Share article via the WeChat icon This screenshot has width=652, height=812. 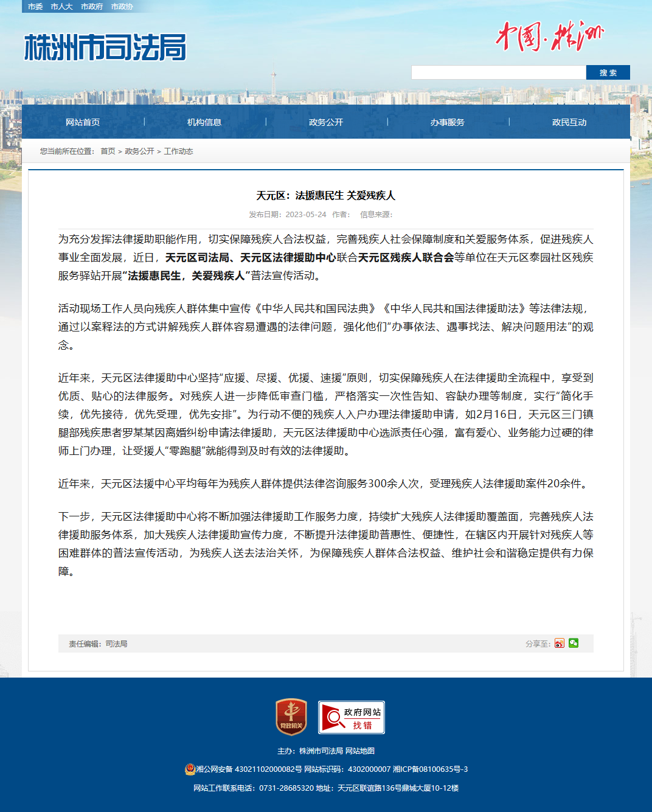(574, 643)
